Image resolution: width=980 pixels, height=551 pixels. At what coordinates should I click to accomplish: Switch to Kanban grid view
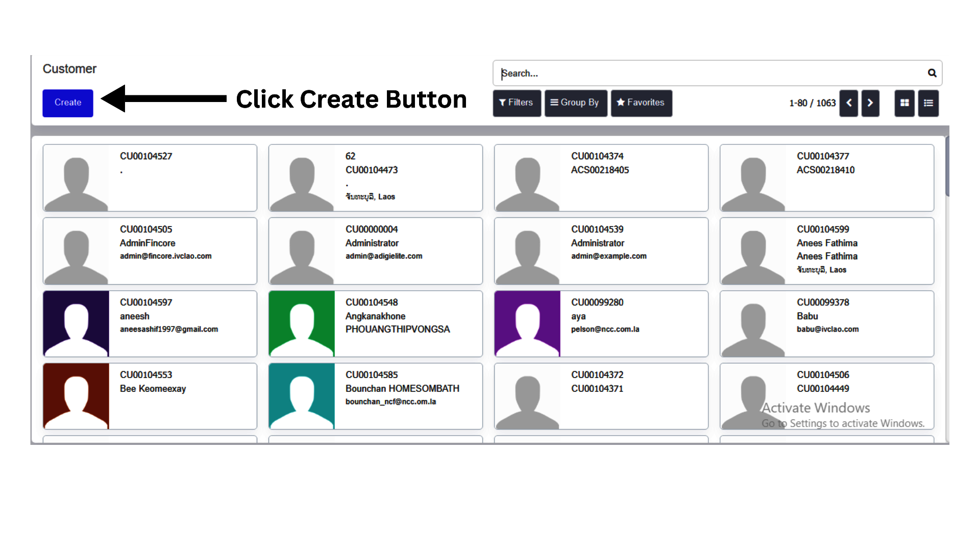(904, 103)
